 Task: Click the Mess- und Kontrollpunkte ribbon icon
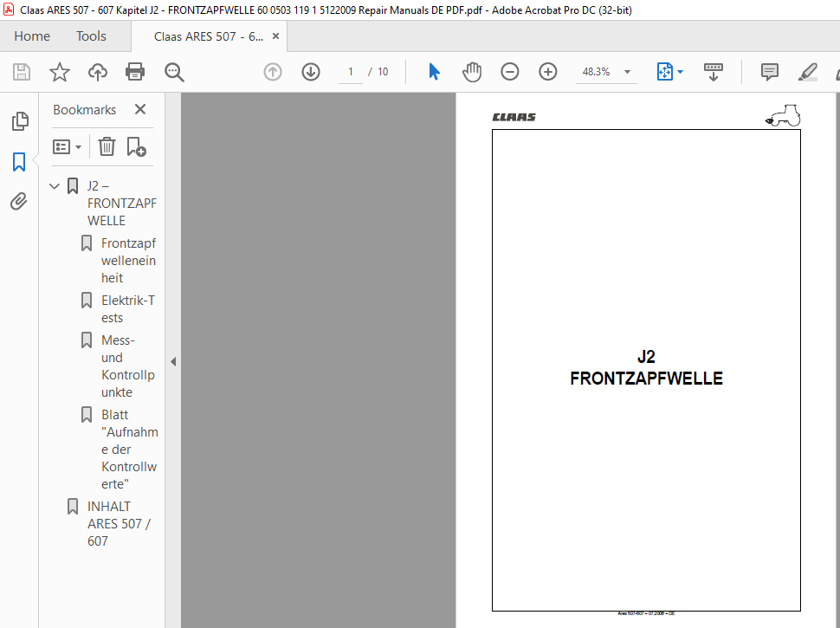click(87, 340)
